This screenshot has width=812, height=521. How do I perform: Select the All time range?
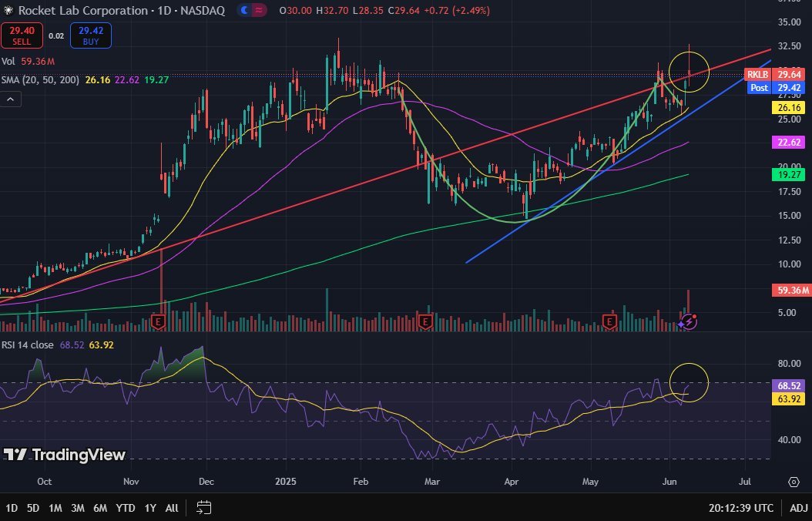(x=171, y=508)
